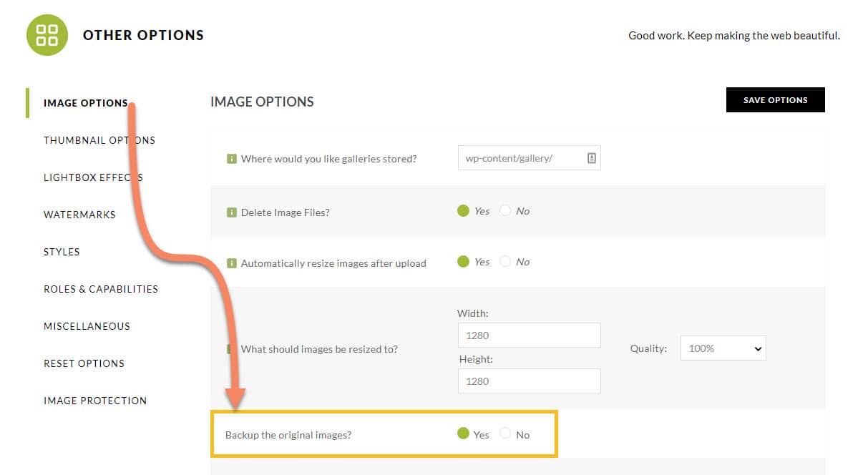
Task: Click info icon beside galleries stored question
Action: (231, 159)
